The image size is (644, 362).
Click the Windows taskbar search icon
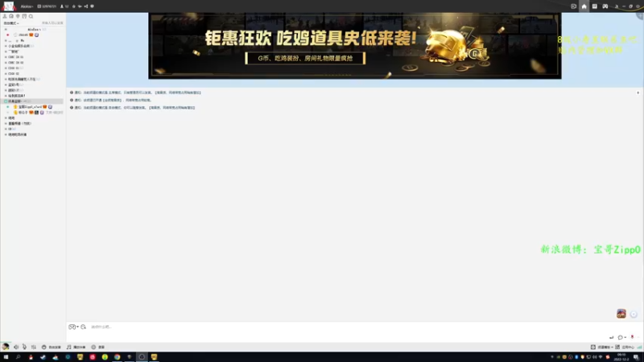click(18, 357)
